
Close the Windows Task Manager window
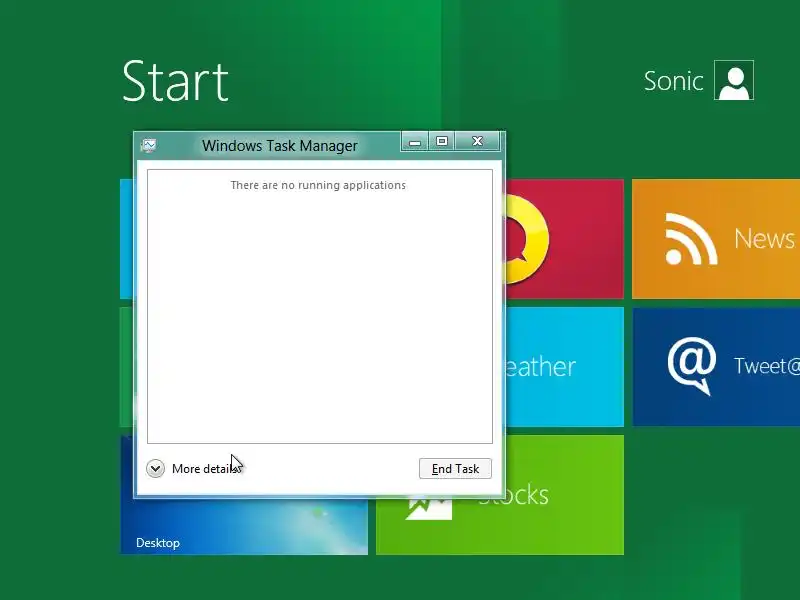point(477,141)
